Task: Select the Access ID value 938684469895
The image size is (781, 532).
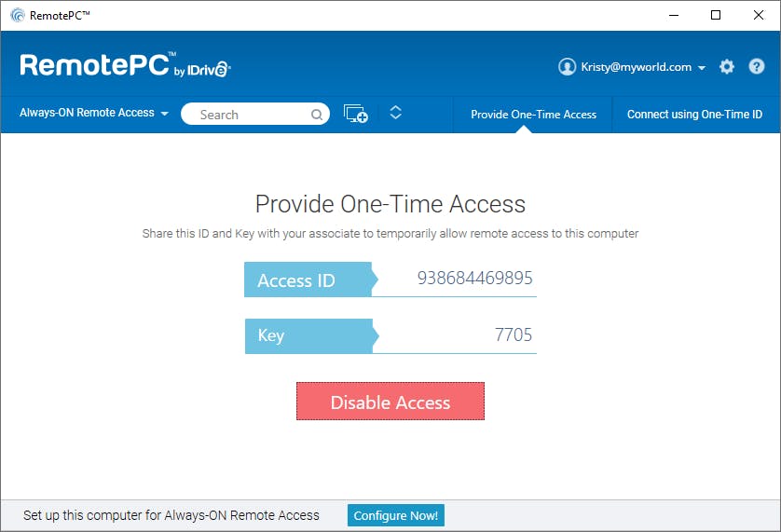Action: click(x=474, y=278)
